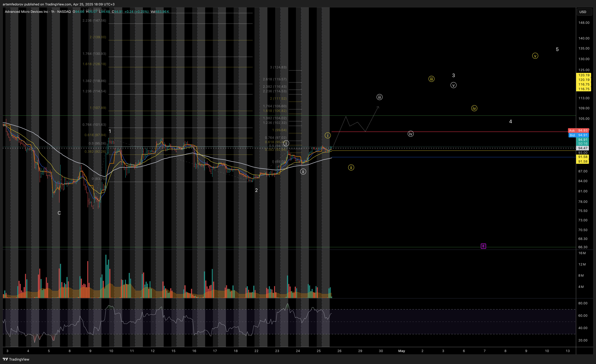The height and width of the screenshot is (364, 596).
Task: Click the Advanced Micro Devices Inc symbol title
Action: click(27, 12)
